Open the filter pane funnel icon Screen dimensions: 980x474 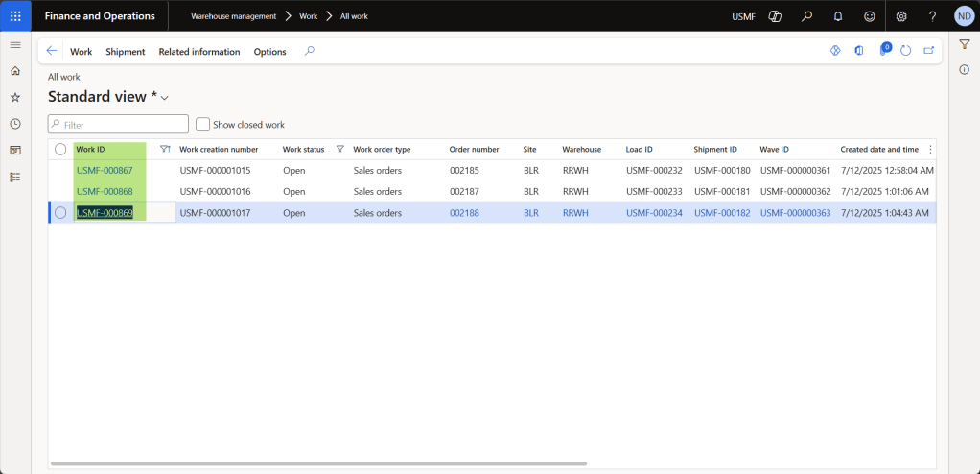pos(965,44)
